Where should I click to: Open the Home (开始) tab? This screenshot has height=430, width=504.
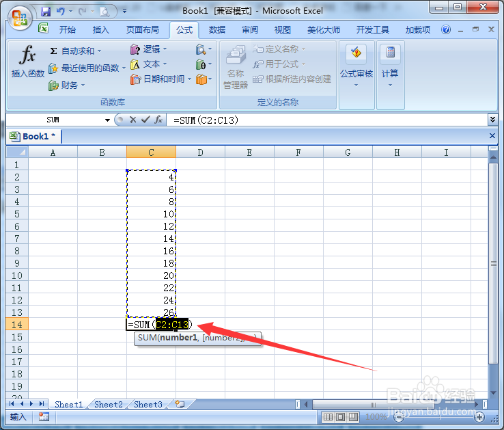(68, 30)
